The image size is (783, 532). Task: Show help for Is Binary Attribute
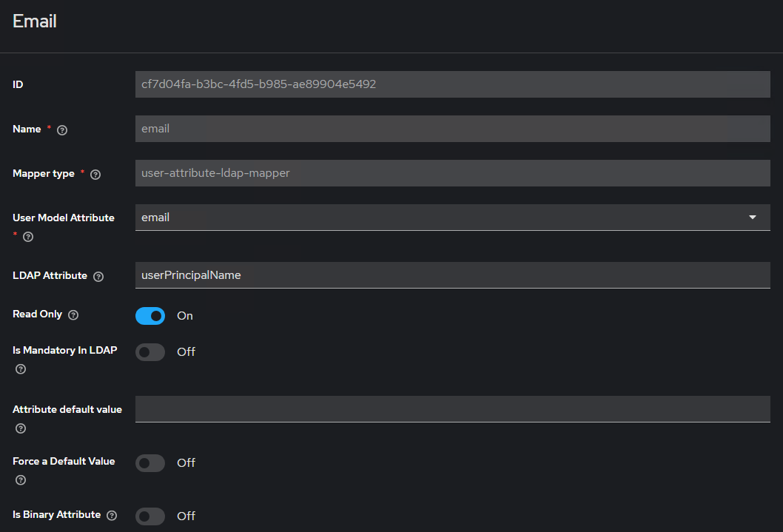[112, 515]
